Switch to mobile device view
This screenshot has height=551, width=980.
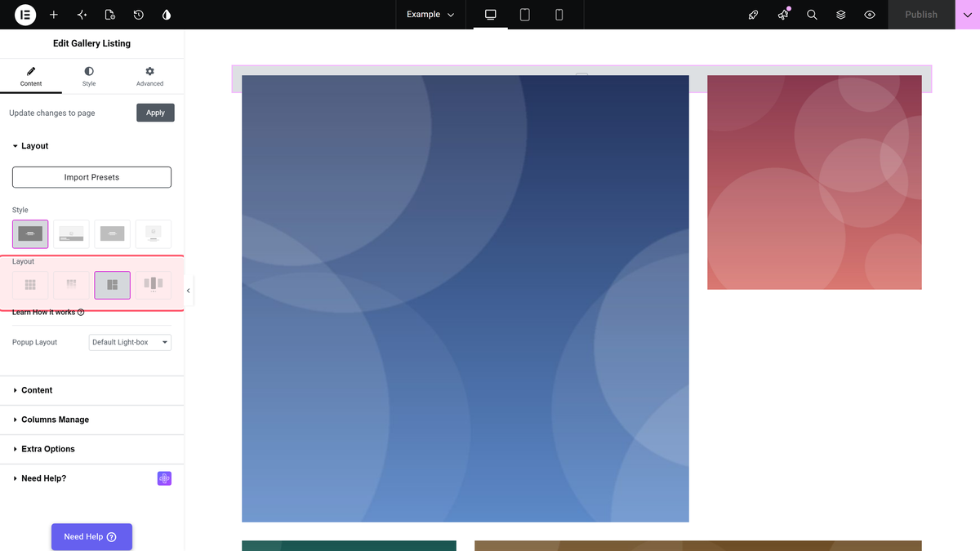[559, 15]
